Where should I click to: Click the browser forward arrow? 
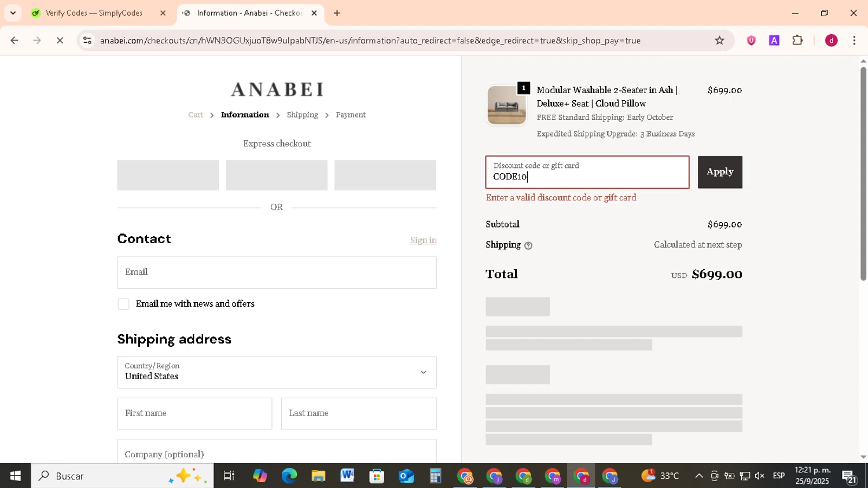(x=37, y=41)
